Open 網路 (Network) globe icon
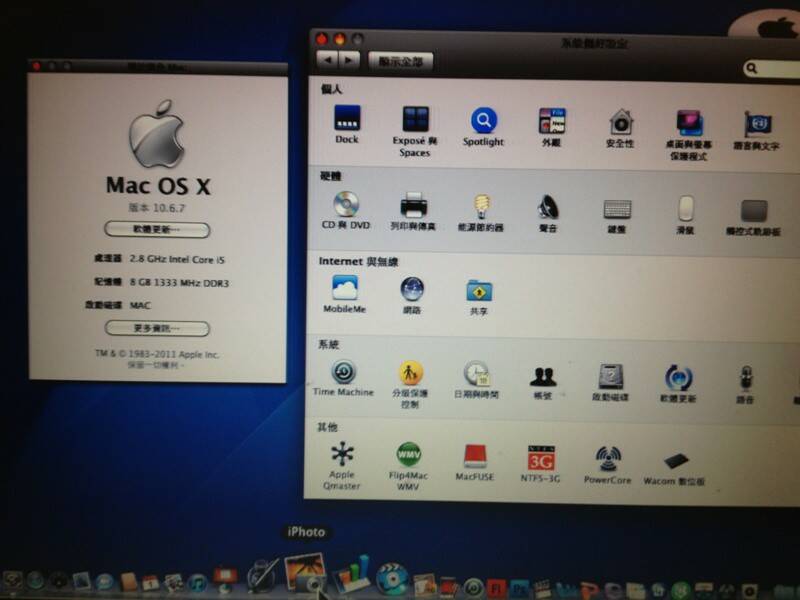 412,289
